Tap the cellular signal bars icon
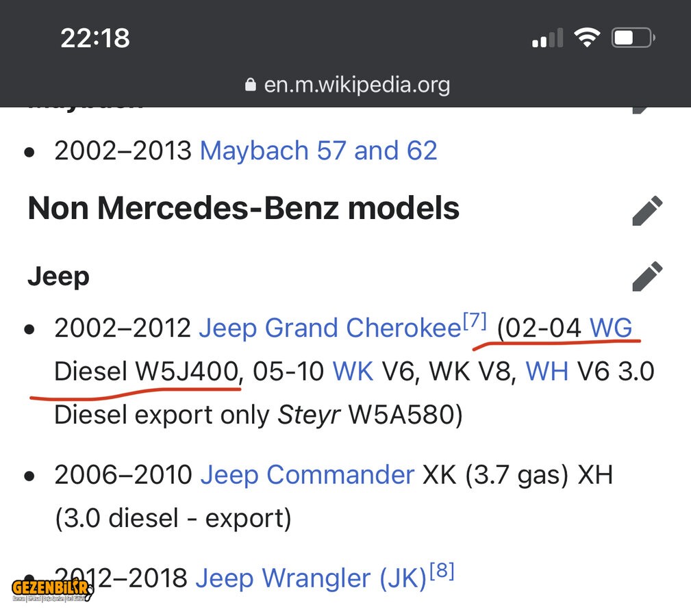Image resolution: width=691 pixels, height=616 pixels. [547, 38]
